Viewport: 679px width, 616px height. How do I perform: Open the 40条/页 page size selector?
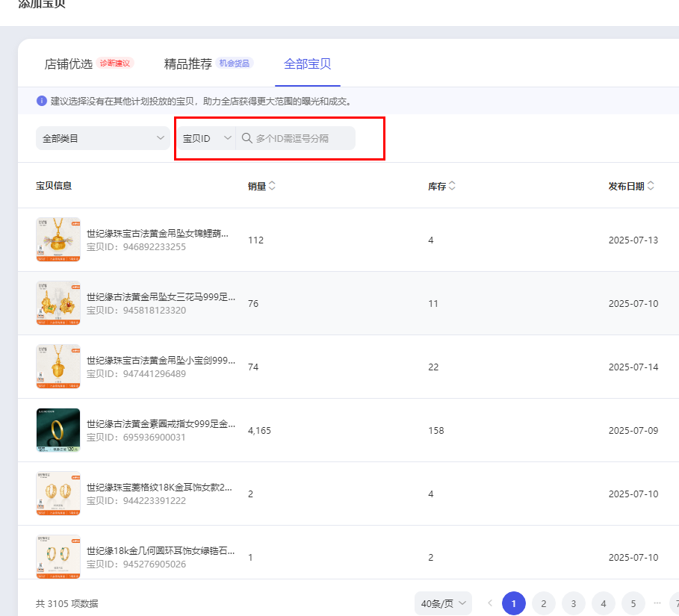[x=443, y=603]
